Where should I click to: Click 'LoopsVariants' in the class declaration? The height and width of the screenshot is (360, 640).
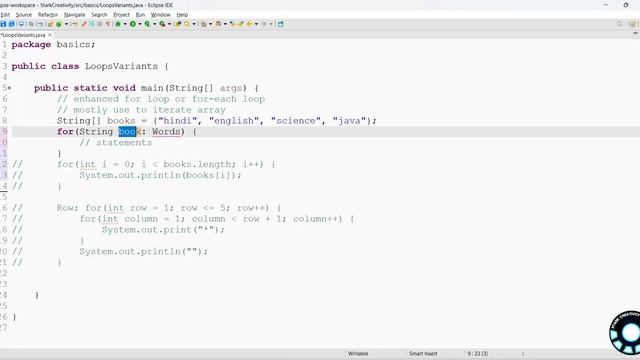tap(121, 66)
